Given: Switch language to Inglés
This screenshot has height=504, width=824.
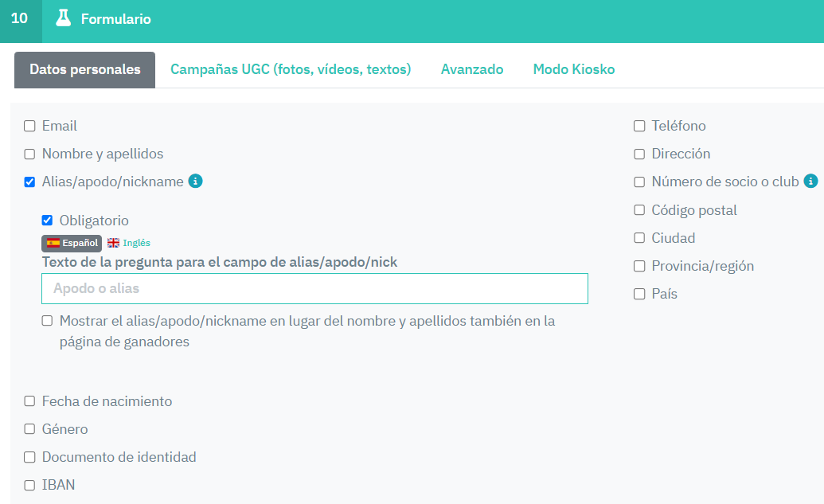Looking at the screenshot, I should pos(136,243).
